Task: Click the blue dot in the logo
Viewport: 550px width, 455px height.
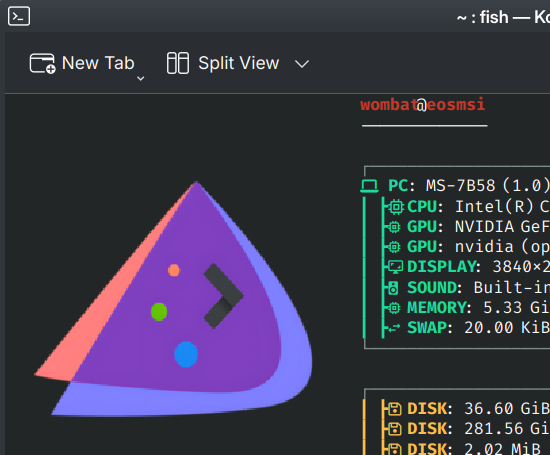Action: point(186,354)
